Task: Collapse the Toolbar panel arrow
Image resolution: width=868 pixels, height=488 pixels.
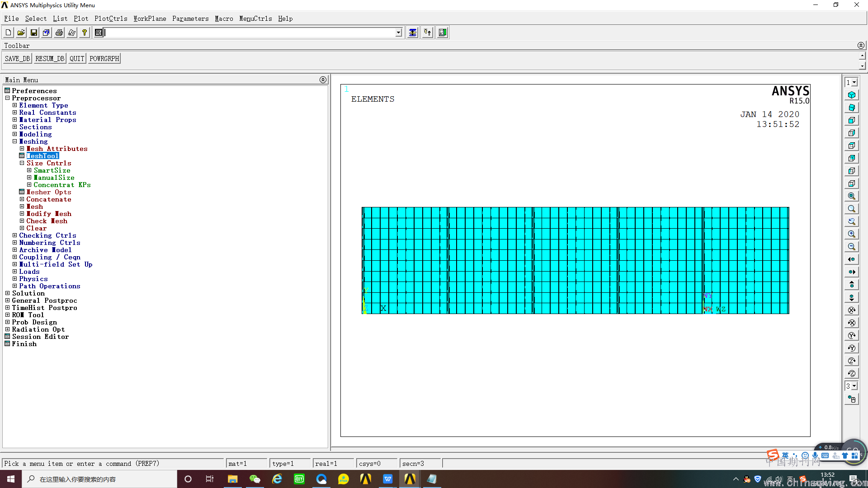Action: click(x=861, y=46)
